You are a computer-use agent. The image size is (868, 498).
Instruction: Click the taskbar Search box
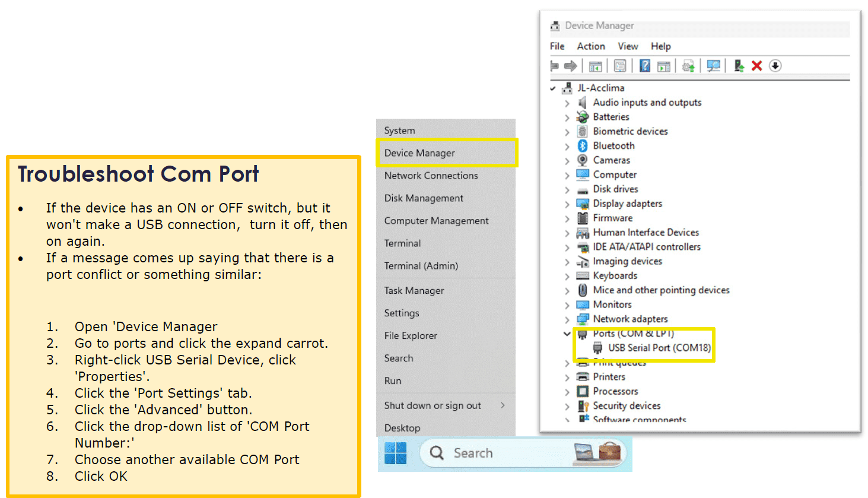[x=498, y=453]
